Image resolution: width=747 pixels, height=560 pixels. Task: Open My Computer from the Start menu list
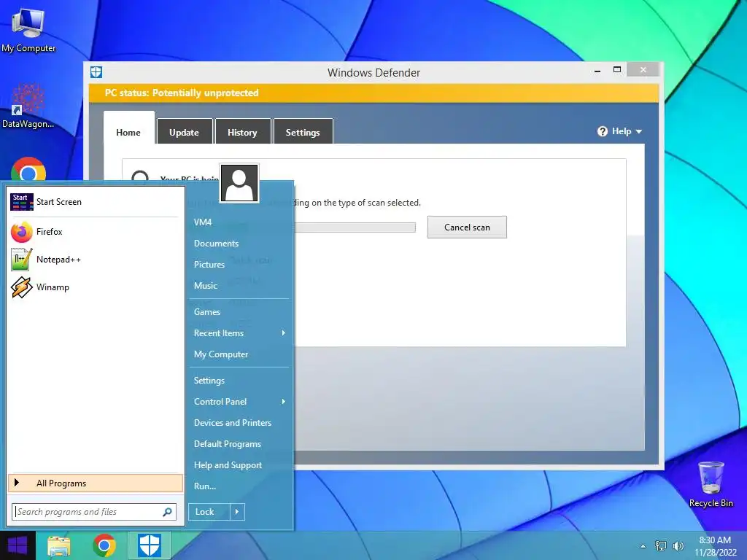point(239,354)
